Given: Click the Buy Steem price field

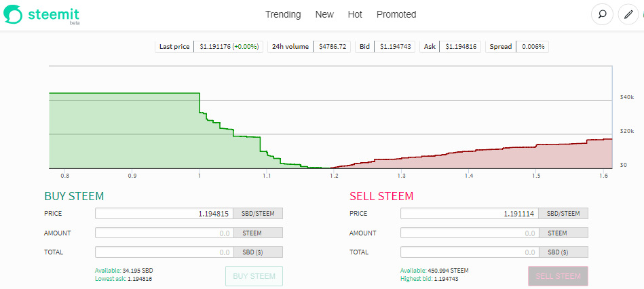Looking at the screenshot, I should [164, 214].
